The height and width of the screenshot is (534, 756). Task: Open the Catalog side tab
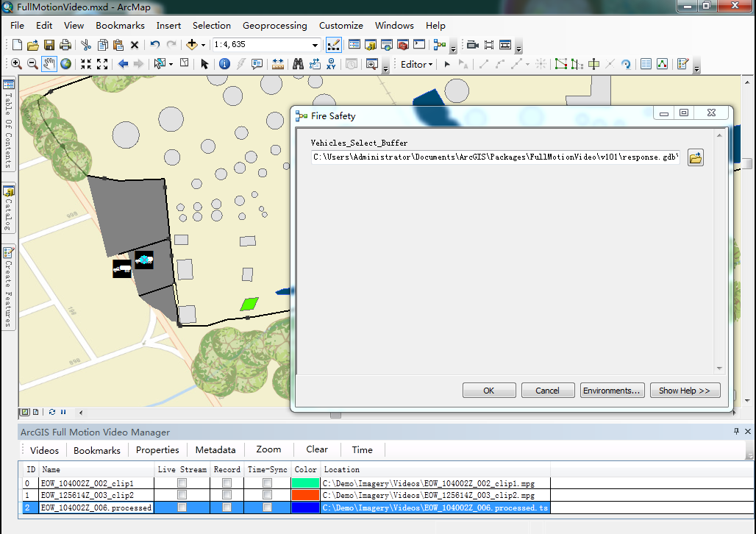click(x=8, y=208)
